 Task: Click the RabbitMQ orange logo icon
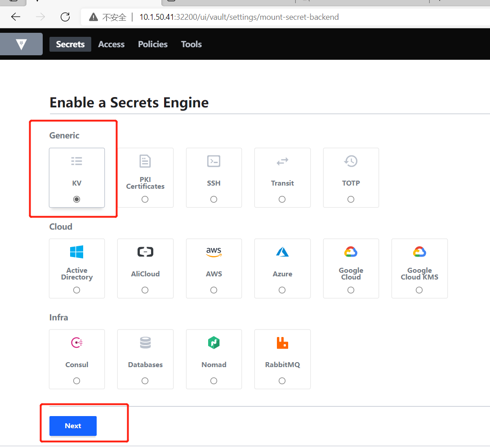[282, 343]
